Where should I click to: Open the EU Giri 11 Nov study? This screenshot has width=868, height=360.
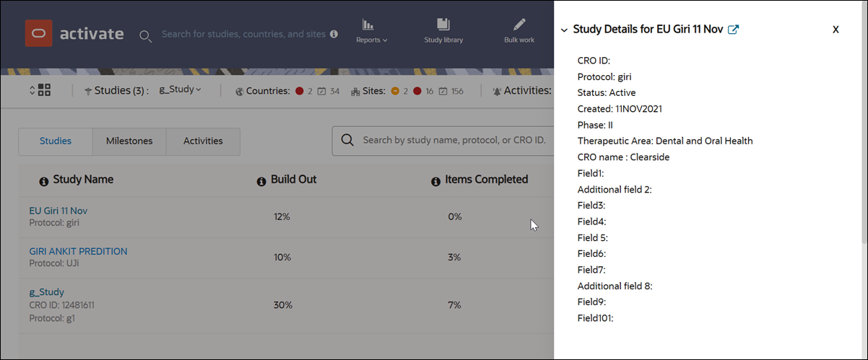click(x=58, y=211)
